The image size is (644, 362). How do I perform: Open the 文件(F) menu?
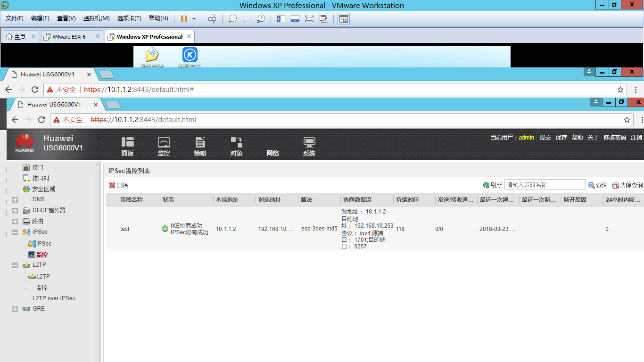click(x=15, y=18)
